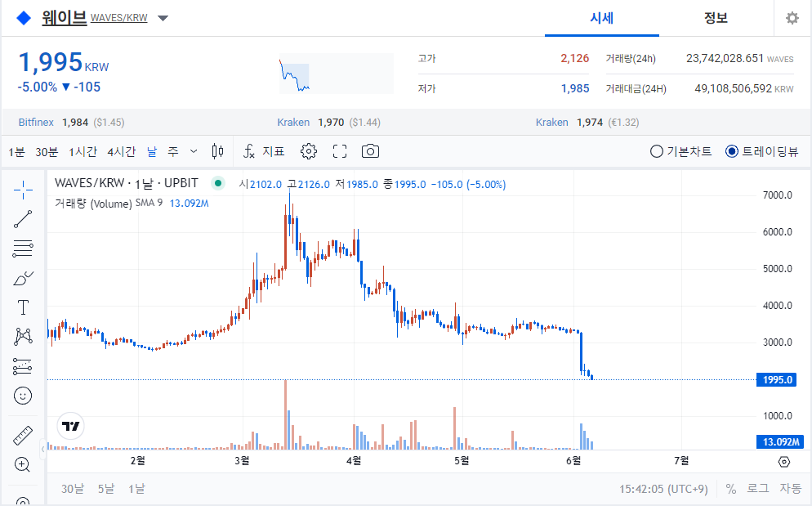Open the Bitfinex price link
The height and width of the screenshot is (506, 812).
click(x=36, y=123)
